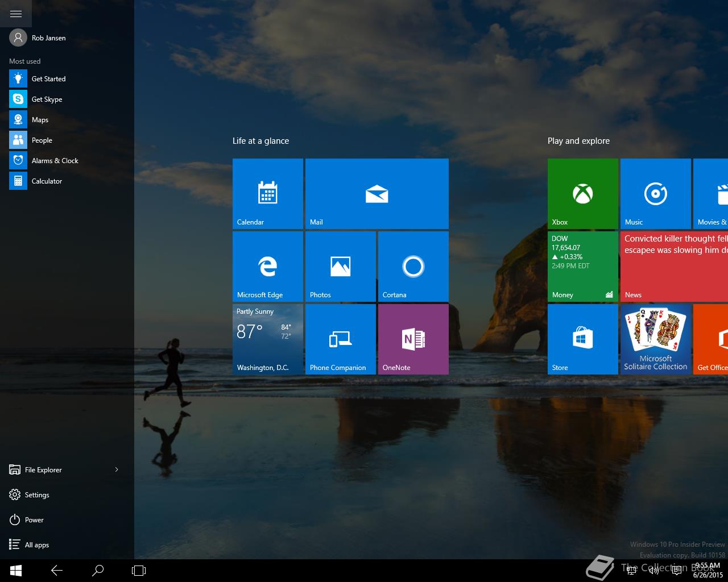This screenshot has width=728, height=582.
Task: Open Task View on the taskbar
Action: click(x=139, y=571)
